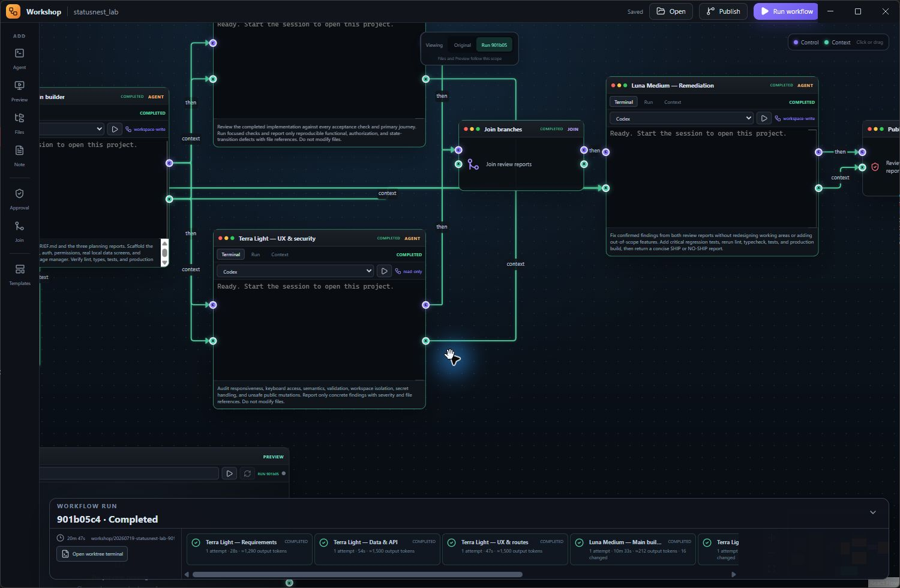Screen dimensions: 900x588
Task: Start session in Luna Medium Remediation node
Action: [764, 118]
